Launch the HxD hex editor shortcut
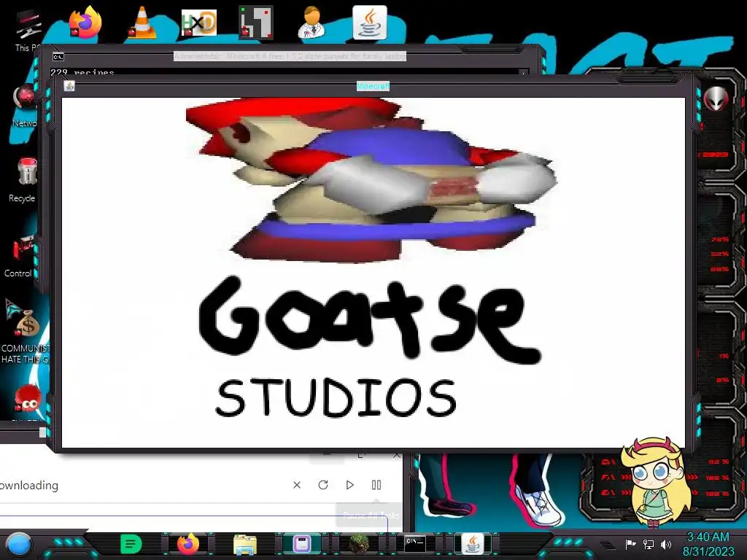This screenshot has width=747, height=560. (x=198, y=23)
